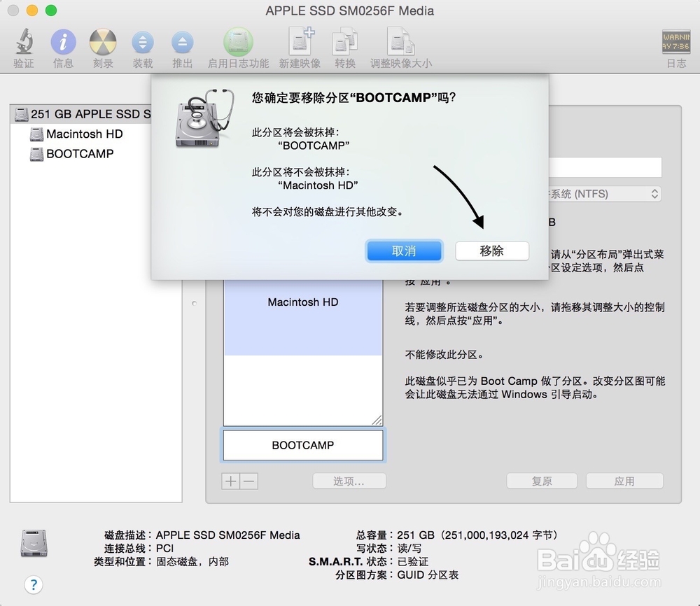This screenshot has height=606, width=700.
Task: Open partition options via 选项... button
Action: click(x=349, y=481)
